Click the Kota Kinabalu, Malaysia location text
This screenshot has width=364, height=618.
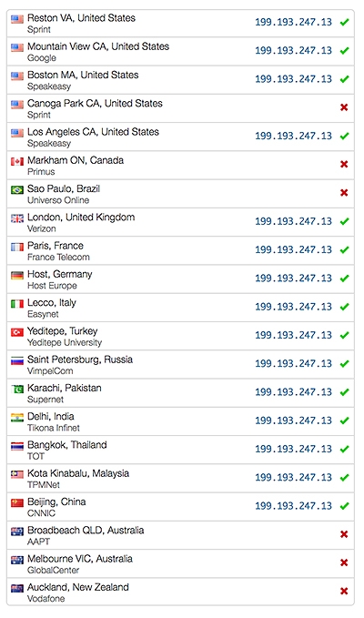(78, 473)
